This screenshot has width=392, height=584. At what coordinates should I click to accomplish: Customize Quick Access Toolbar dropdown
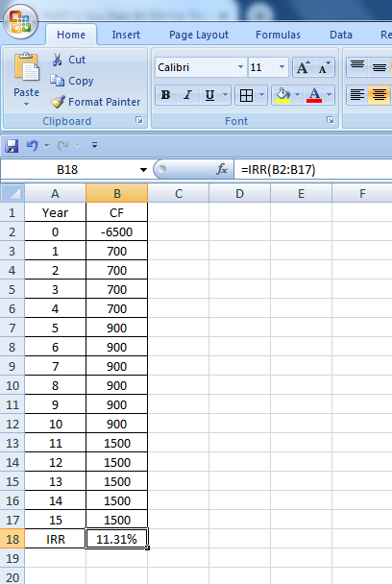[x=95, y=145]
